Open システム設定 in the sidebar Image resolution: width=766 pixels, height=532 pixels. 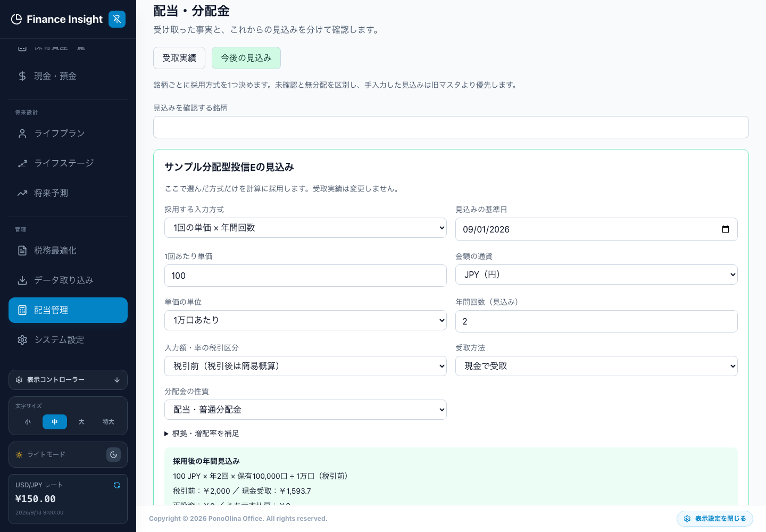(68, 340)
